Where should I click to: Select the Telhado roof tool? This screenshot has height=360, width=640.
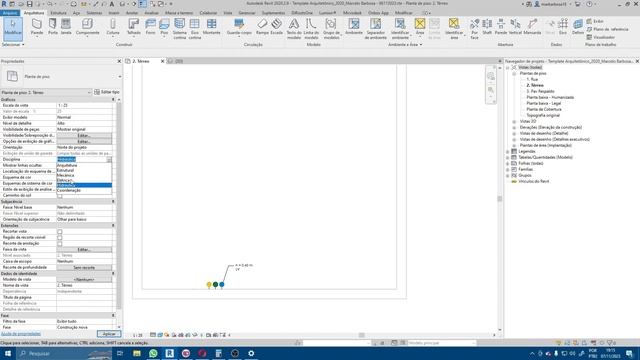(133, 27)
